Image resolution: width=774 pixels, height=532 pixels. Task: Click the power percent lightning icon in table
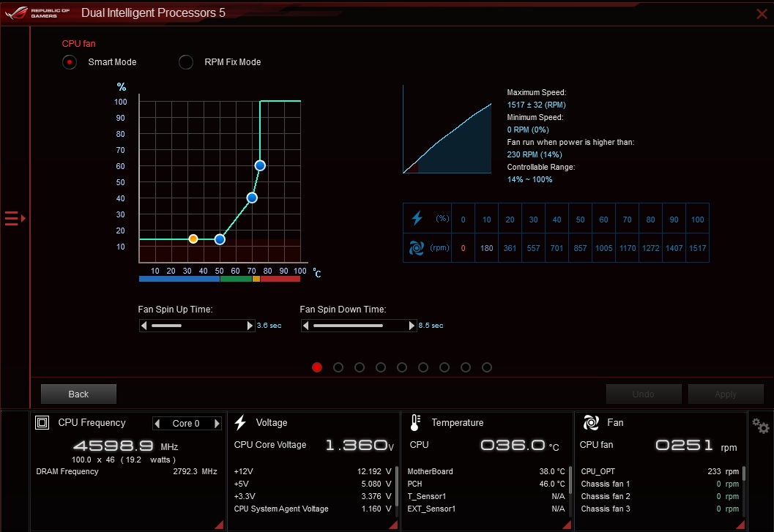pos(417,217)
